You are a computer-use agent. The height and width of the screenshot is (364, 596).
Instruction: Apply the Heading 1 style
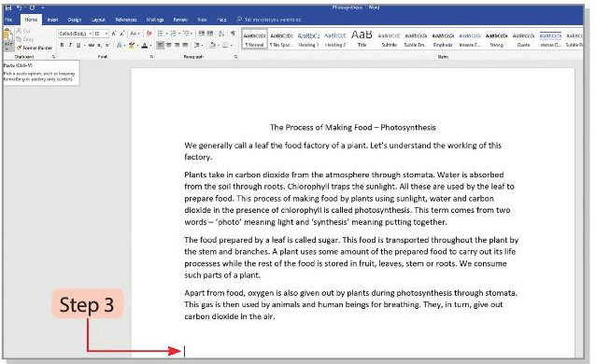point(308,39)
